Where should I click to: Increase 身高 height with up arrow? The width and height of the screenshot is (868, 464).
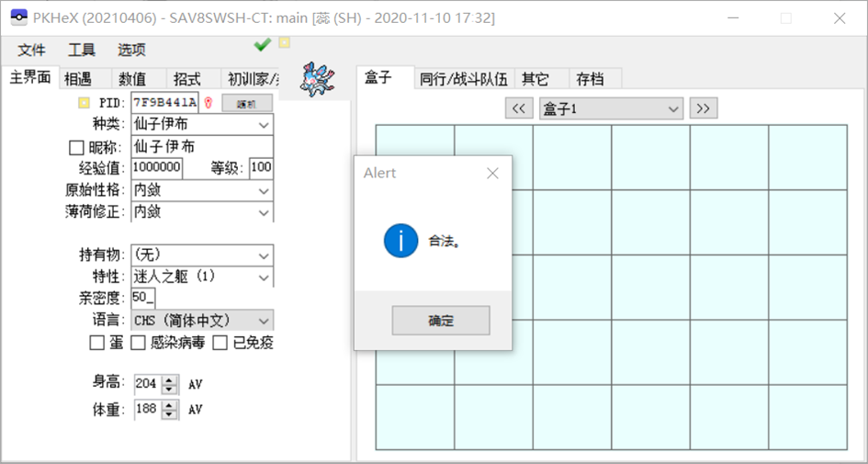point(170,379)
